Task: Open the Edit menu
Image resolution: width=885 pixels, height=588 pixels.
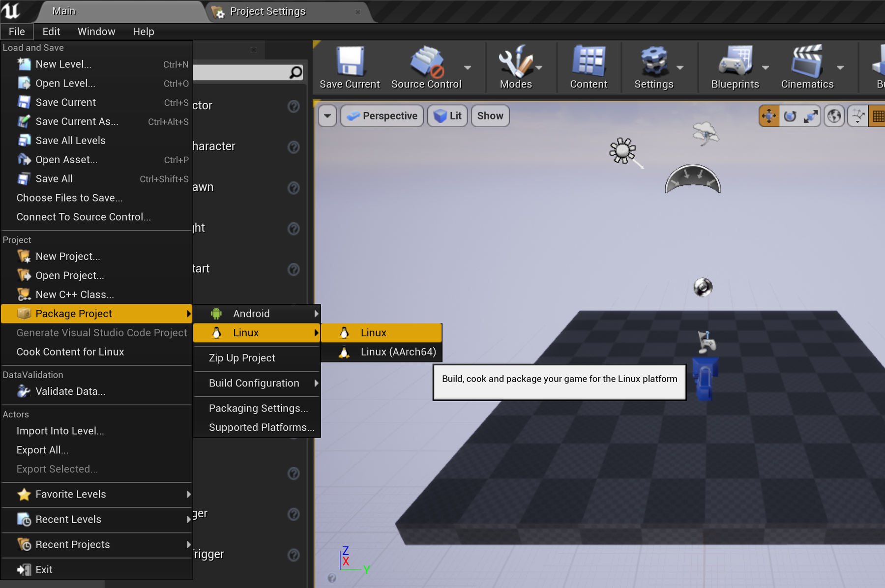Action: (52, 31)
